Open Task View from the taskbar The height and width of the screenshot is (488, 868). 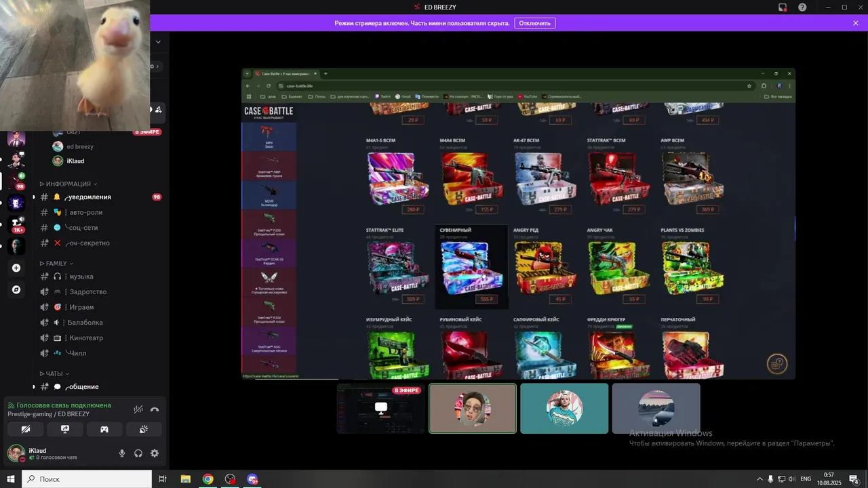[x=163, y=479]
